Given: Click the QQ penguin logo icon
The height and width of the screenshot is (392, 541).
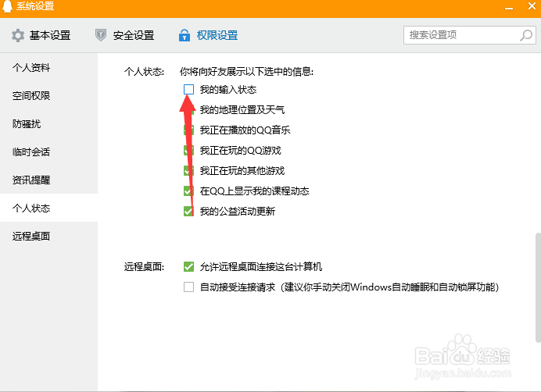Looking at the screenshot, I should tap(7, 6).
